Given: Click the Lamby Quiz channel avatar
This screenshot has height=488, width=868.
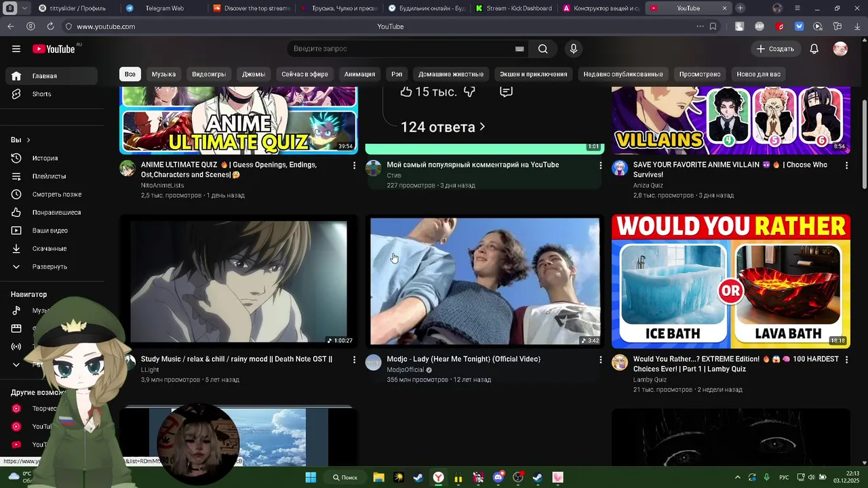Looking at the screenshot, I should 620,363.
